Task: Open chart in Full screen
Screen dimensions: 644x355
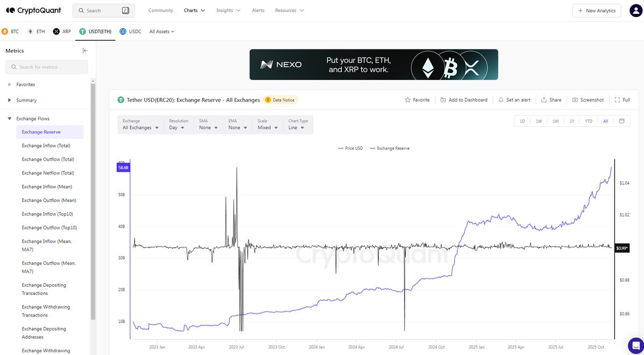Action: 623,100
